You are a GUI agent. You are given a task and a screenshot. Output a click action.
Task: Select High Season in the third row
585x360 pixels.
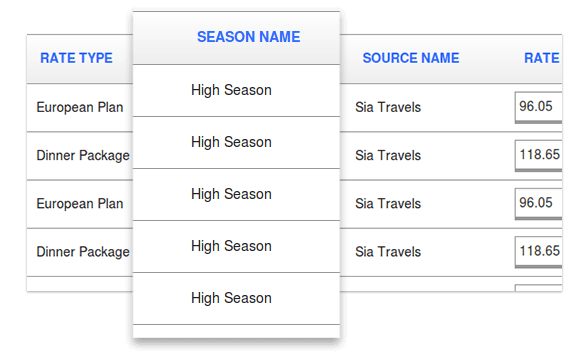231,194
